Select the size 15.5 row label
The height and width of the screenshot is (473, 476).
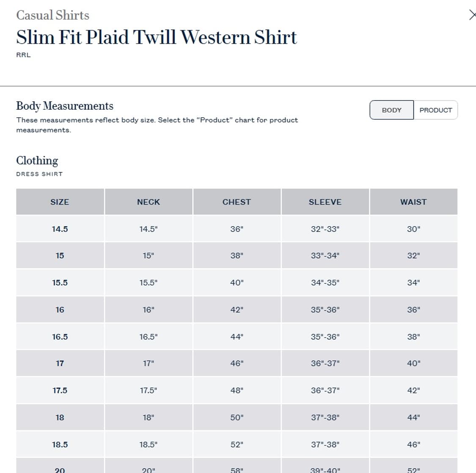pyautogui.click(x=60, y=283)
